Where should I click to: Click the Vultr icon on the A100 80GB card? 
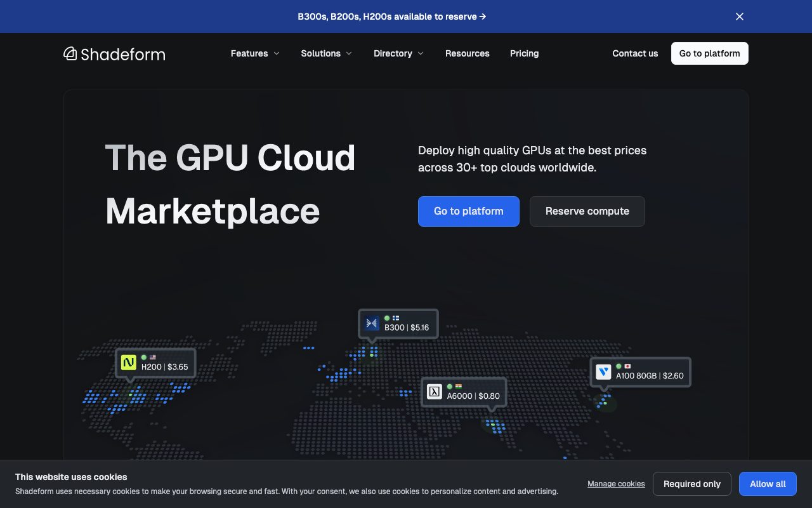click(603, 371)
